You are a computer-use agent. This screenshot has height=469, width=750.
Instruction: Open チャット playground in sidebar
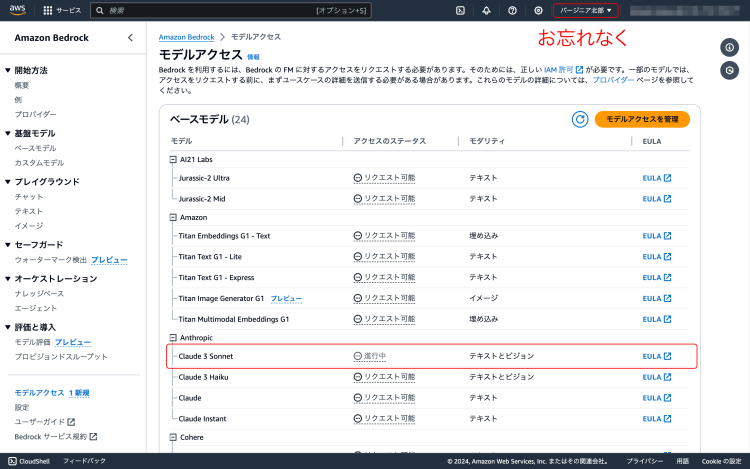29,196
